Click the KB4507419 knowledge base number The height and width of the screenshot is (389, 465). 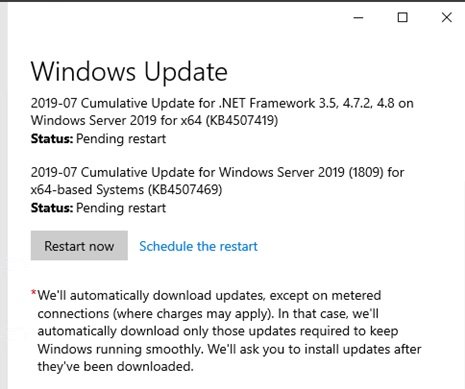pos(242,120)
